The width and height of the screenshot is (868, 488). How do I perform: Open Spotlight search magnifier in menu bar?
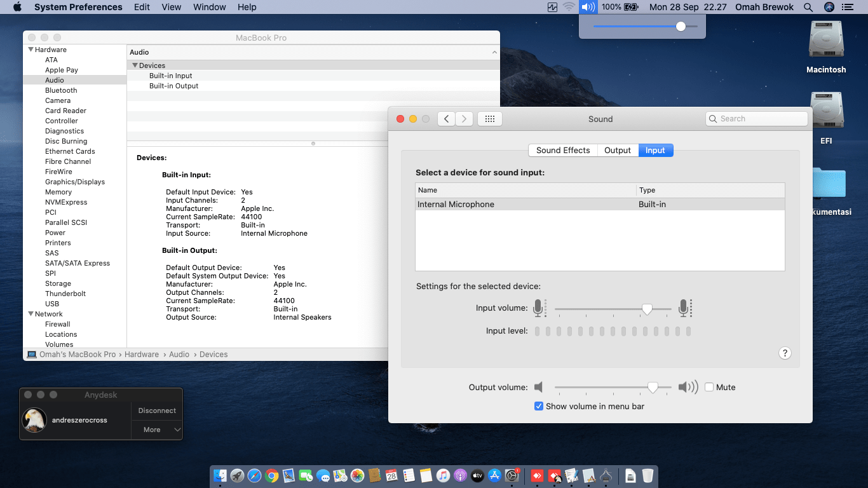click(x=808, y=7)
